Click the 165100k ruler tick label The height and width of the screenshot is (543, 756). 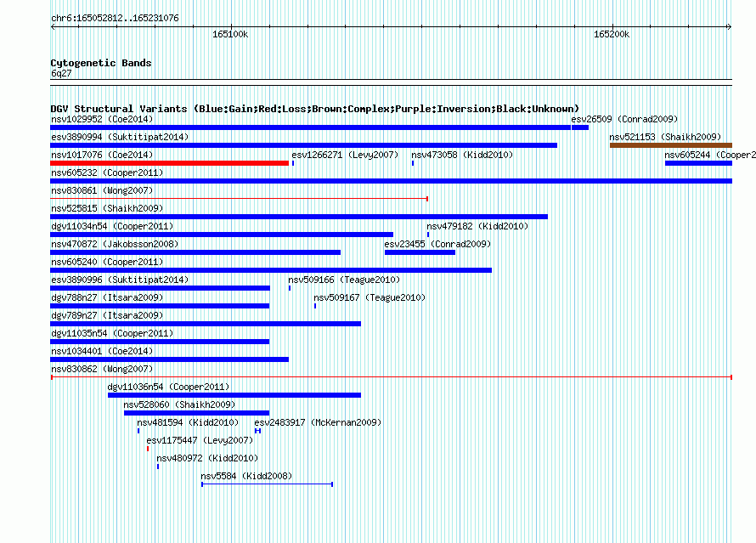pyautogui.click(x=230, y=34)
